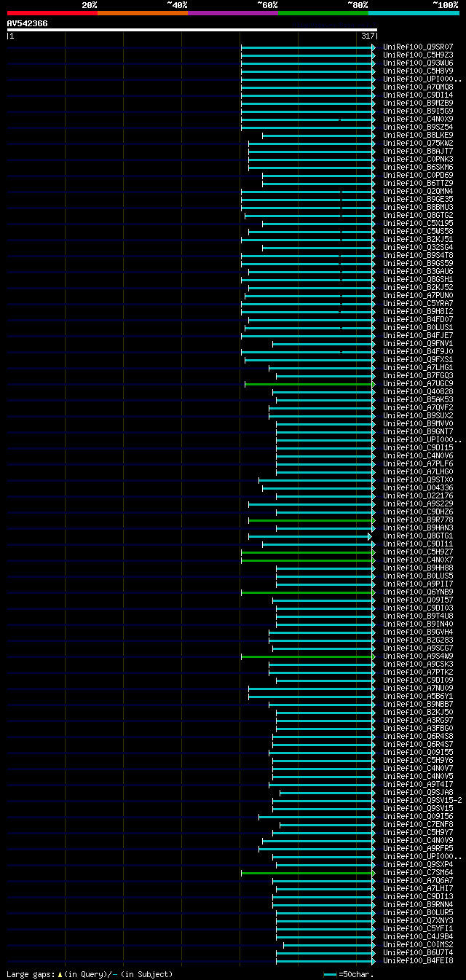Screen dimensions: 466x980
Task: Select subject label UniRef100_A3RG97
Action: (417, 721)
